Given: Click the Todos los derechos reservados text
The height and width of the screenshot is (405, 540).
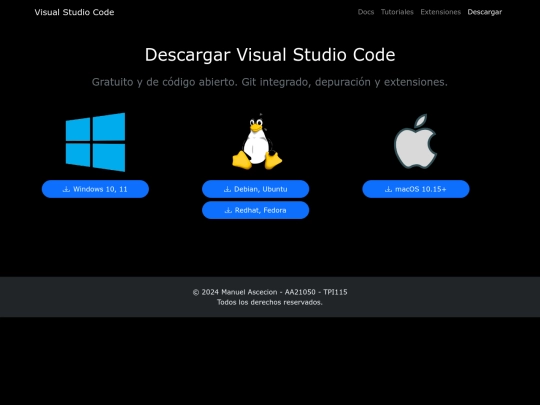Looking at the screenshot, I should 270,302.
